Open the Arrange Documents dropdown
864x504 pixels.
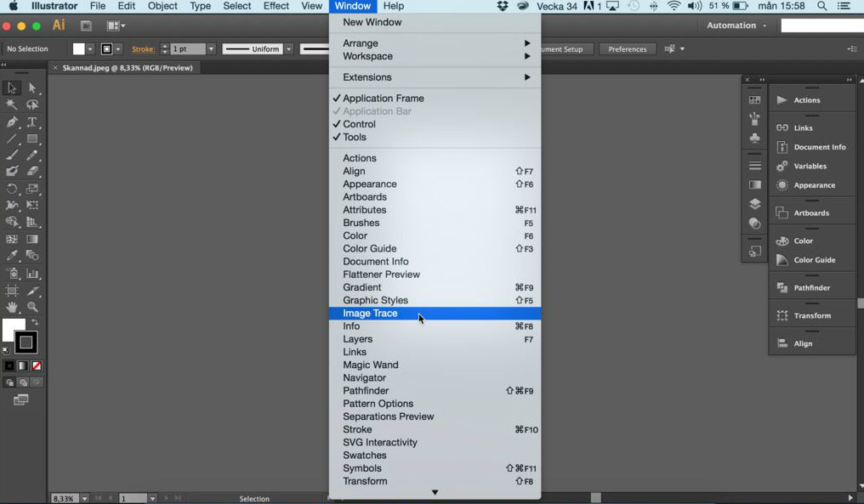pos(116,25)
